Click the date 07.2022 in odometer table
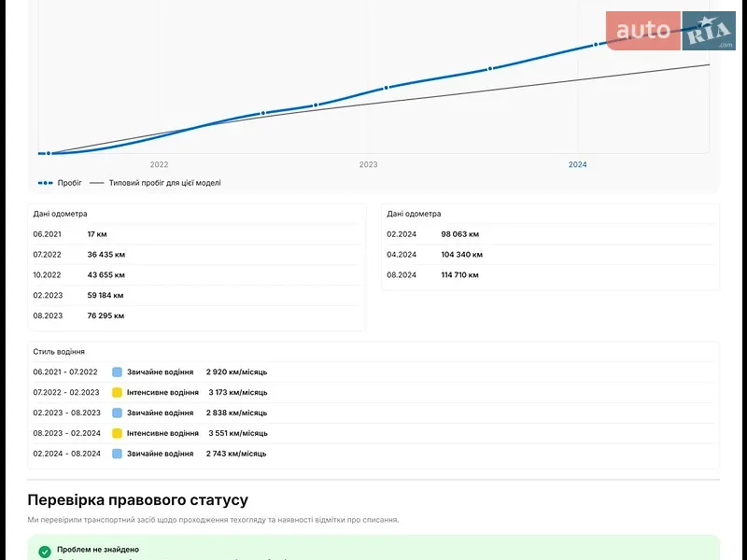 pyautogui.click(x=48, y=255)
